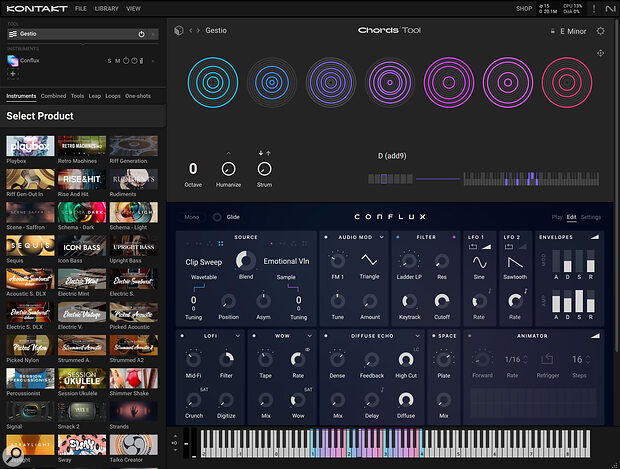This screenshot has height=469, width=620.
Task: Switch Conflux to the Play view
Action: pos(557,216)
